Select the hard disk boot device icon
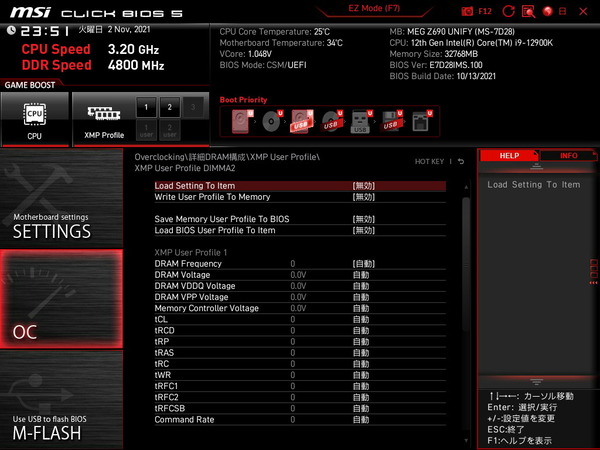 tap(242, 121)
